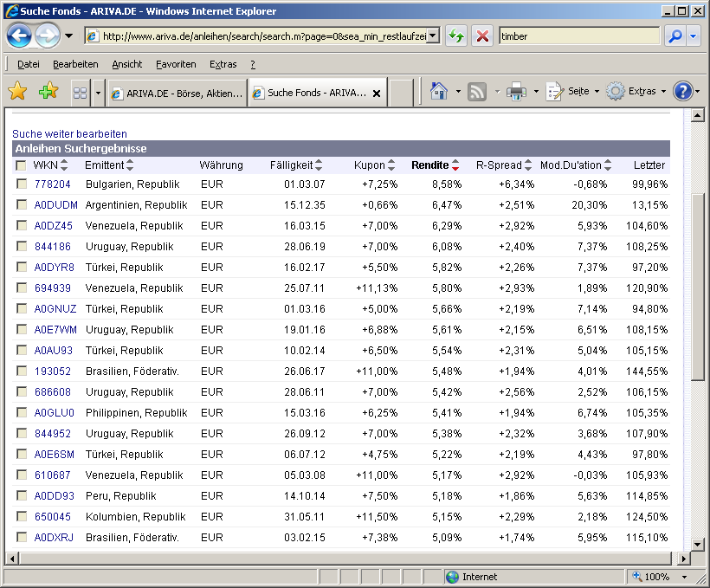Open the Bearbeiten menu

point(75,64)
